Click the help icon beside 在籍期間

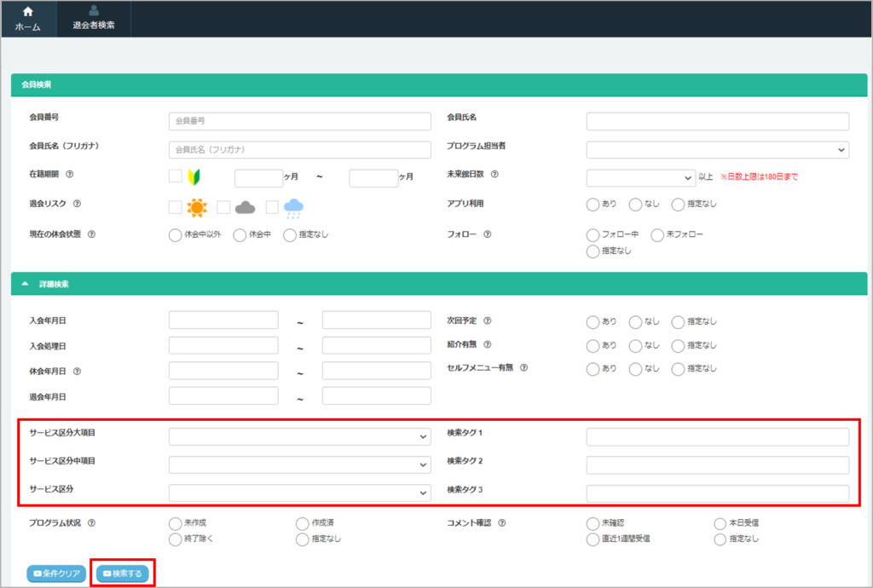click(69, 175)
